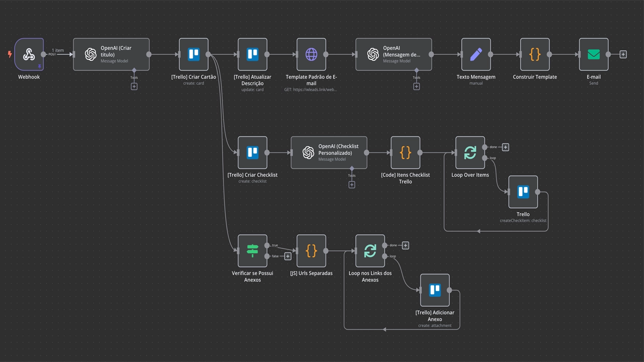
Task: Select the Template Padrão de E-mail globe node
Action: click(311, 54)
